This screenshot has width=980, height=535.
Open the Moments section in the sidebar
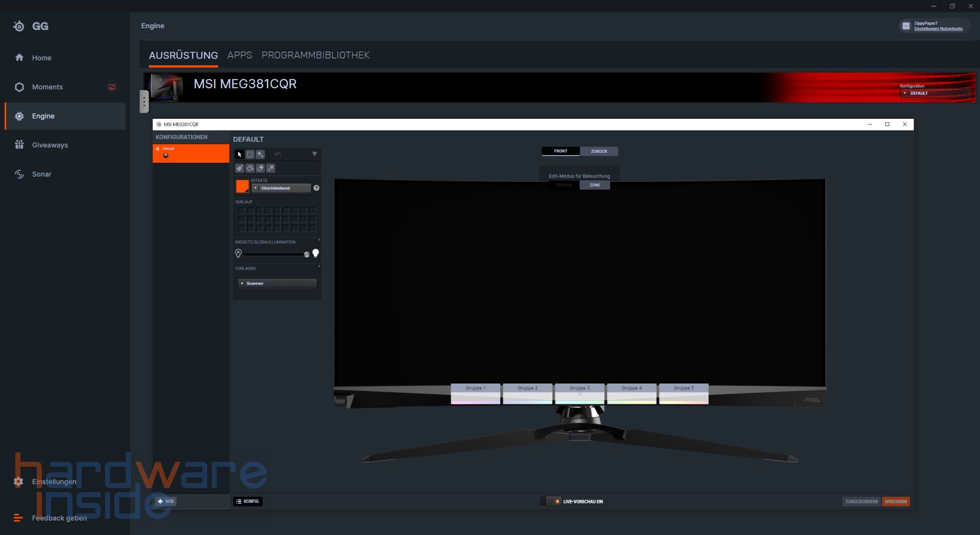coord(47,87)
